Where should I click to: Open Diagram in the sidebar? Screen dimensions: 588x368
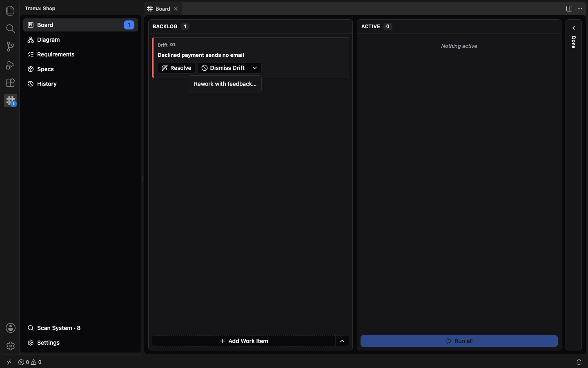[x=81, y=40]
